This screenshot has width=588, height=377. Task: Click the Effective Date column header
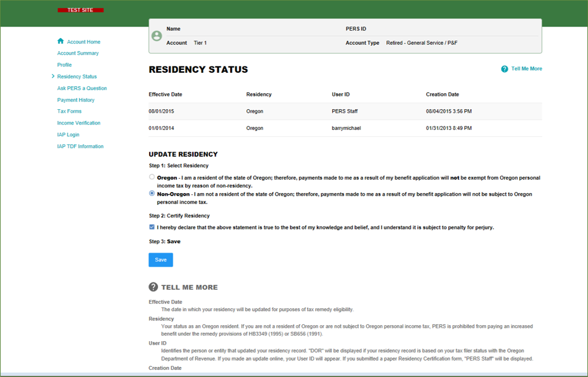point(165,95)
